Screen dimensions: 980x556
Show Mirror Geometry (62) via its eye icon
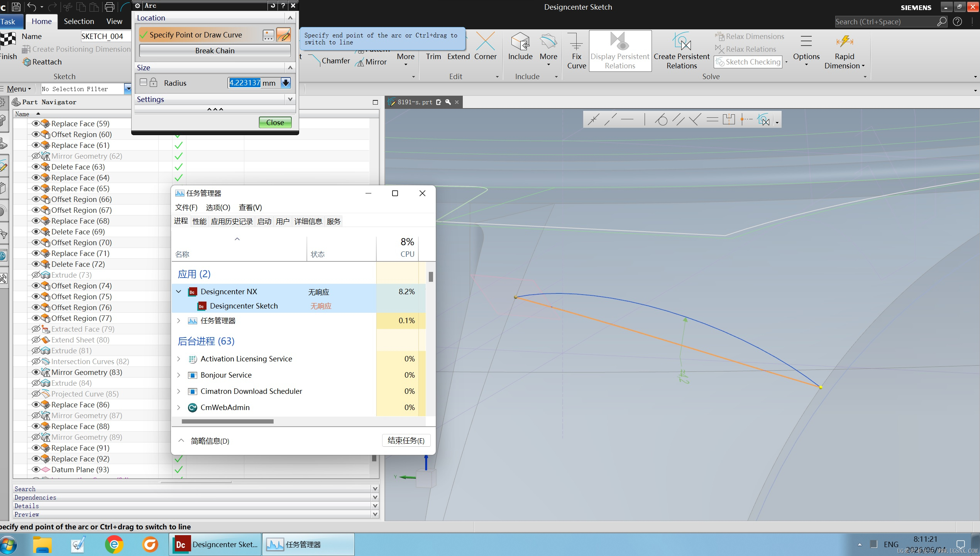tap(36, 156)
